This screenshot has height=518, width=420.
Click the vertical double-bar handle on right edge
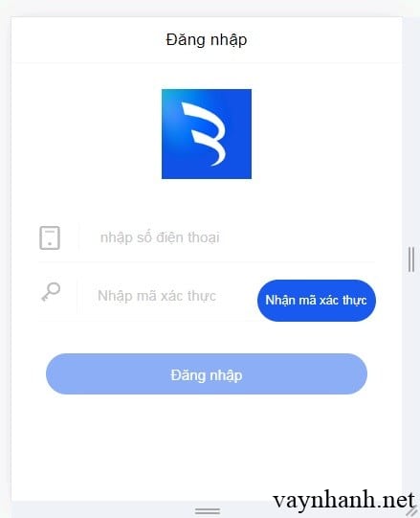click(x=411, y=259)
